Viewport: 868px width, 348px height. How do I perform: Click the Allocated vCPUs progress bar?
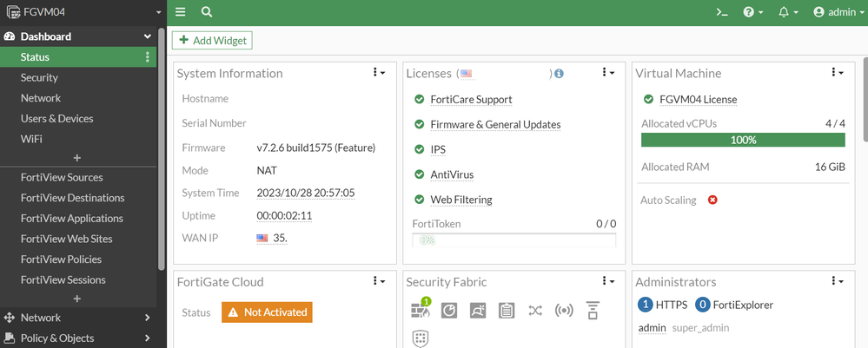coord(743,140)
